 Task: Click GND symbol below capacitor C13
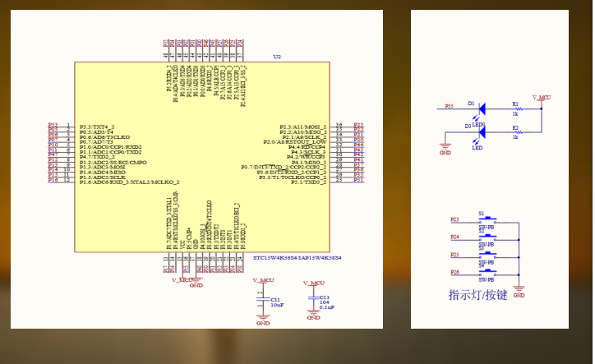[x=313, y=315]
